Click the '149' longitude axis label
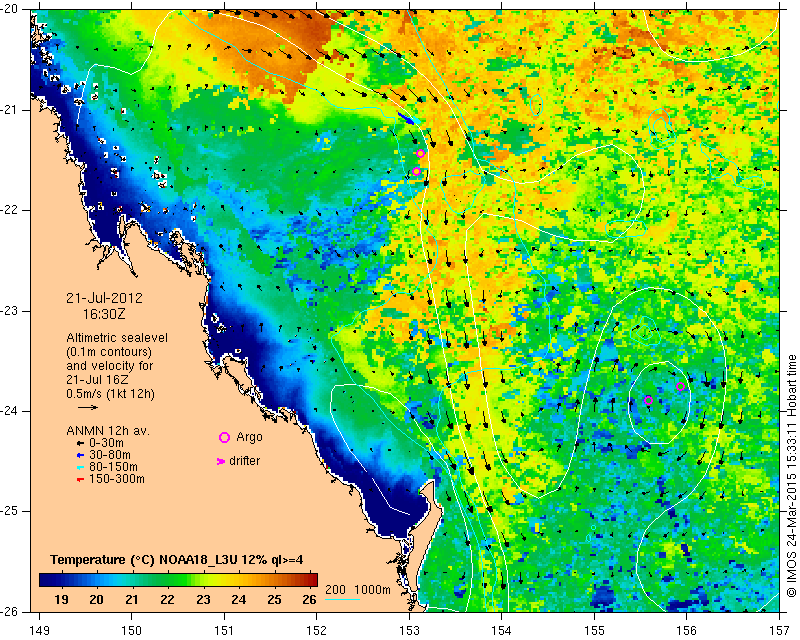The image size is (800, 640). pos(40,631)
